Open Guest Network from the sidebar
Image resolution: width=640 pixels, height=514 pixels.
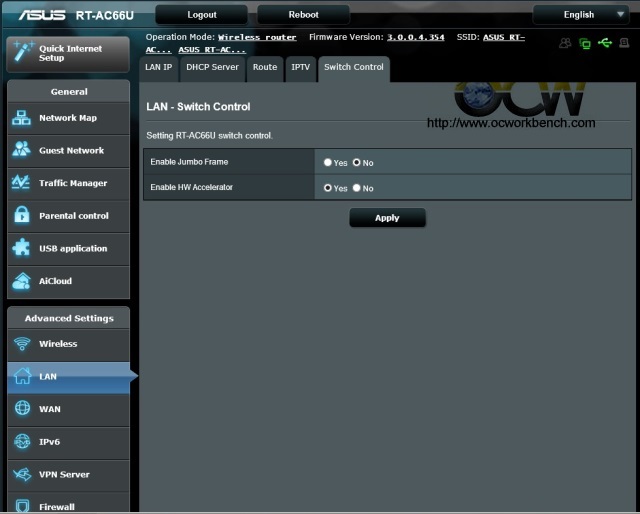point(69,151)
